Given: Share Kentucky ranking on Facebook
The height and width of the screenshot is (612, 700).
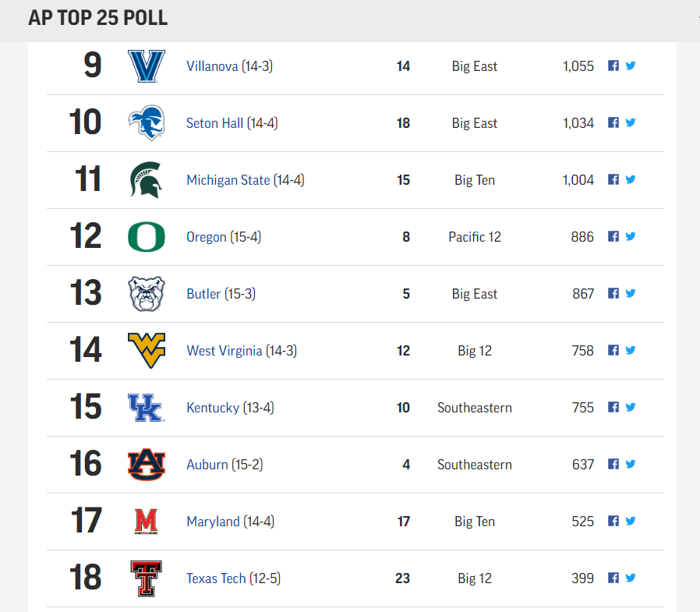Looking at the screenshot, I should tap(613, 407).
